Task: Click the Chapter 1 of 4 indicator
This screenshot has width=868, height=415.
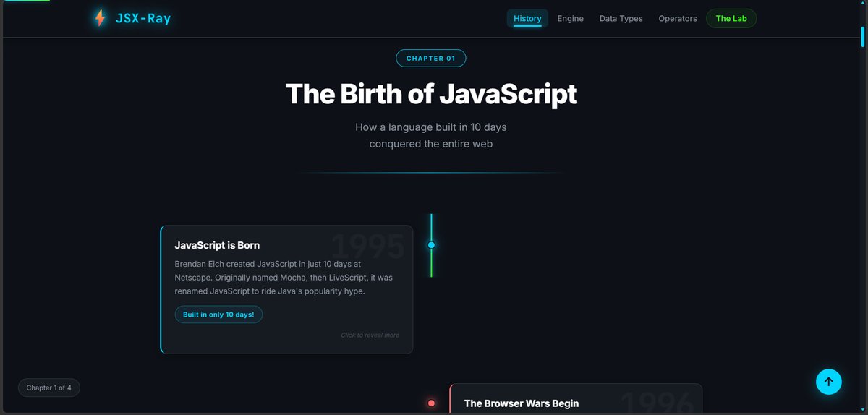Action: tap(49, 388)
